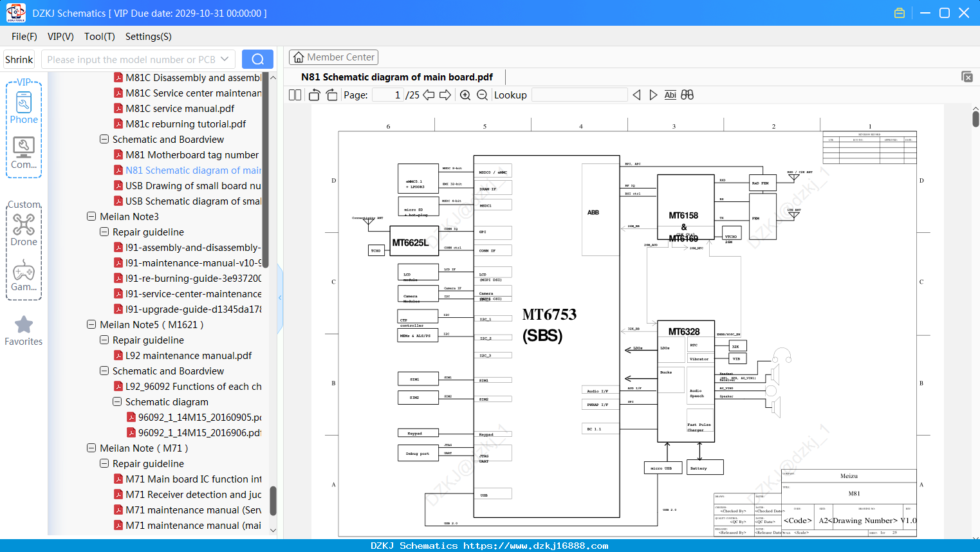The width and height of the screenshot is (980, 552).
Task: Click the Shrink button
Action: pyautogui.click(x=19, y=59)
